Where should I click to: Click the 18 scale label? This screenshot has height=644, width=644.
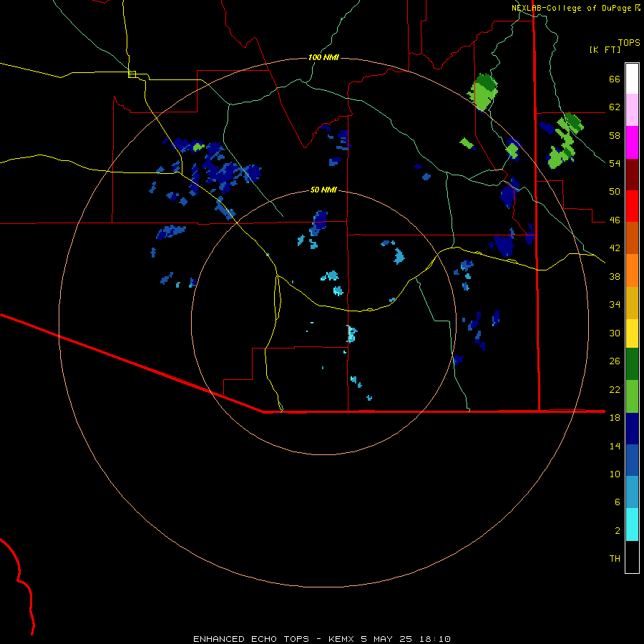(x=615, y=418)
